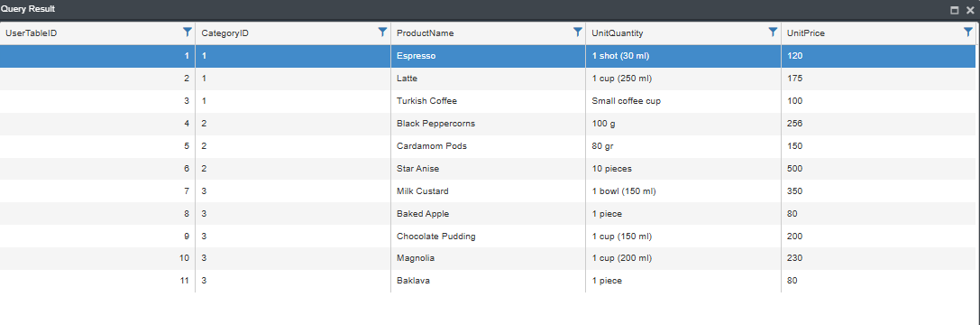The image size is (980, 325).
Task: Select the Cardamom Pods cell
Action: [488, 146]
